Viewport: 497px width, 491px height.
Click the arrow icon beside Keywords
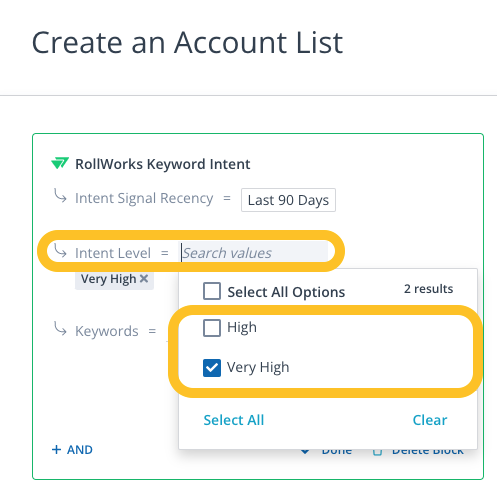pyautogui.click(x=61, y=328)
